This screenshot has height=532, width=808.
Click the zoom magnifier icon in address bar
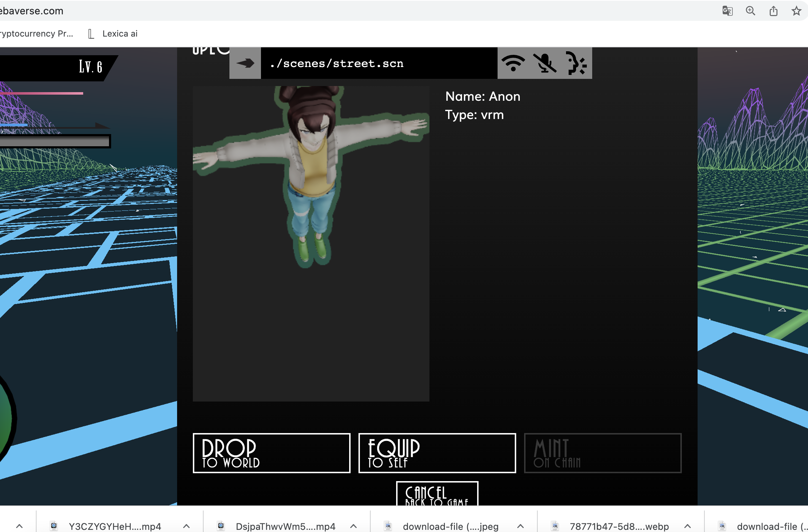coord(750,11)
